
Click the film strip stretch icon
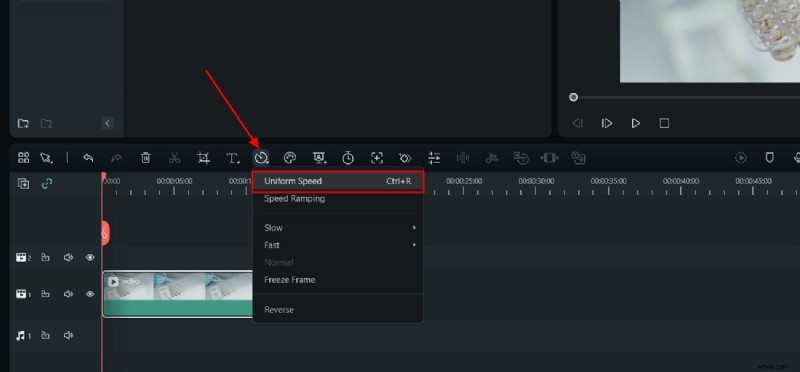coord(549,158)
